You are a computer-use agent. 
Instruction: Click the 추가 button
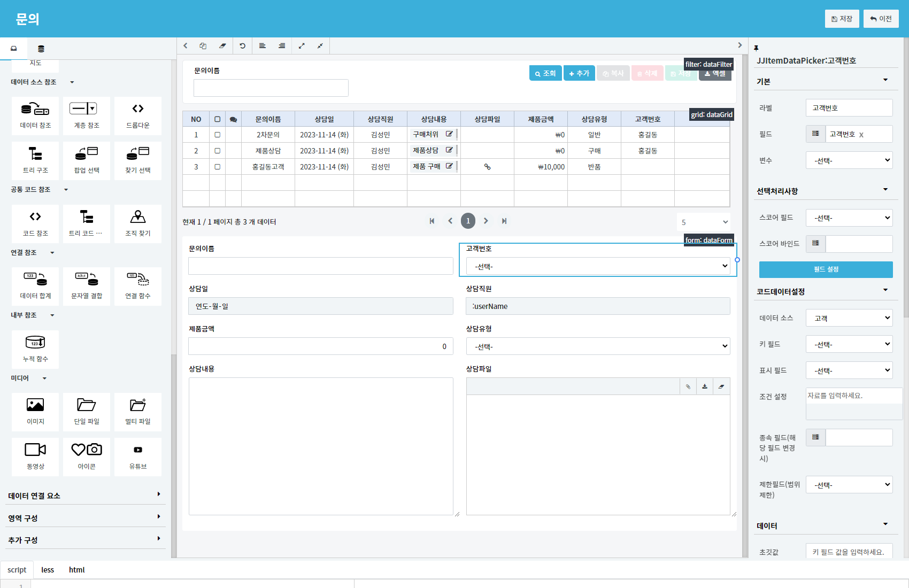[x=579, y=73]
